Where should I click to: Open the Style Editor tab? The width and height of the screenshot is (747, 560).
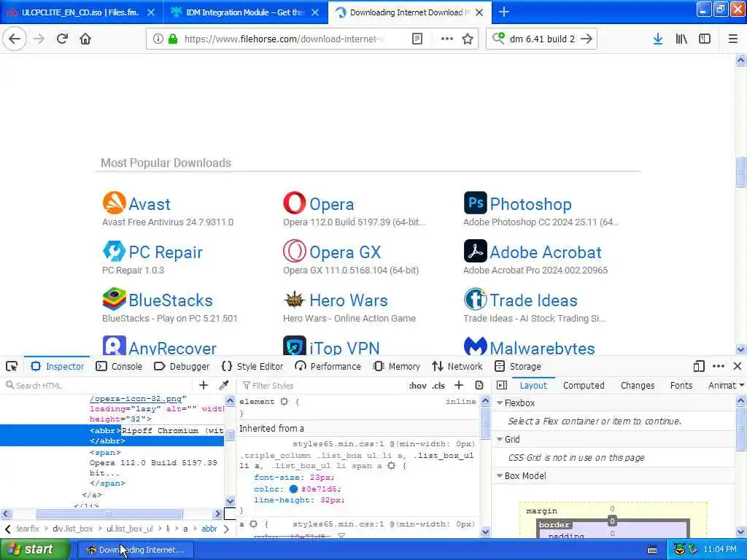(252, 366)
